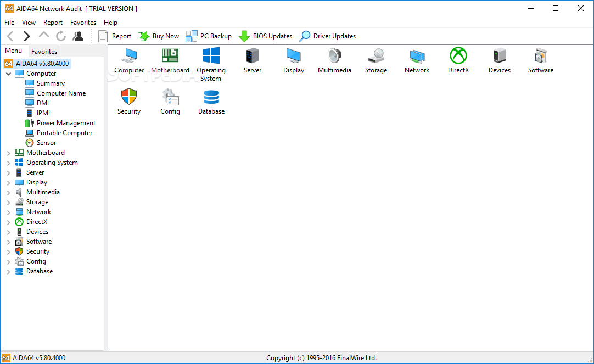Open the Software icon in main pane

[541, 56]
